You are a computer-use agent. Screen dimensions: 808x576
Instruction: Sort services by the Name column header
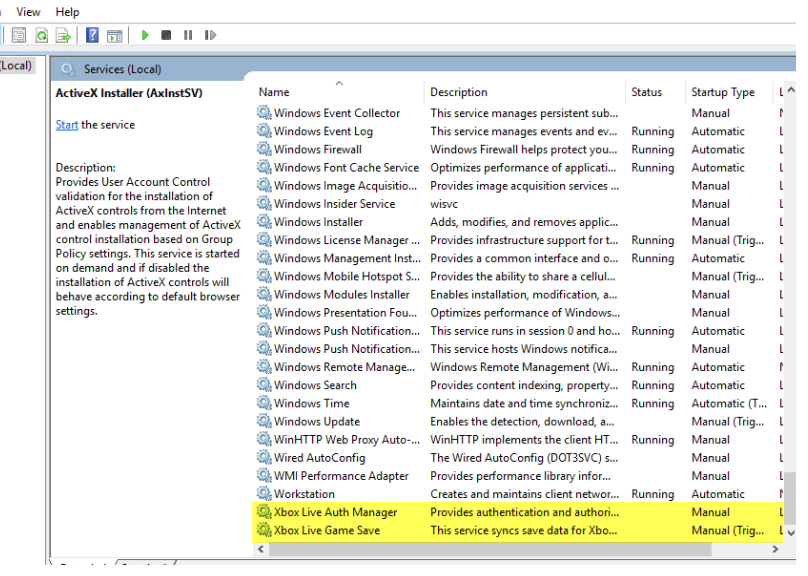(274, 92)
